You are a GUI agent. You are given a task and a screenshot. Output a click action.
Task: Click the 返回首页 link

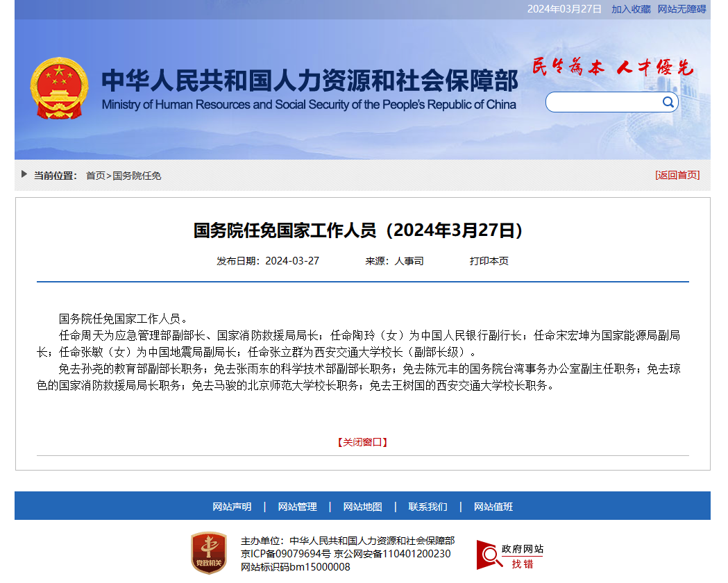677,175
